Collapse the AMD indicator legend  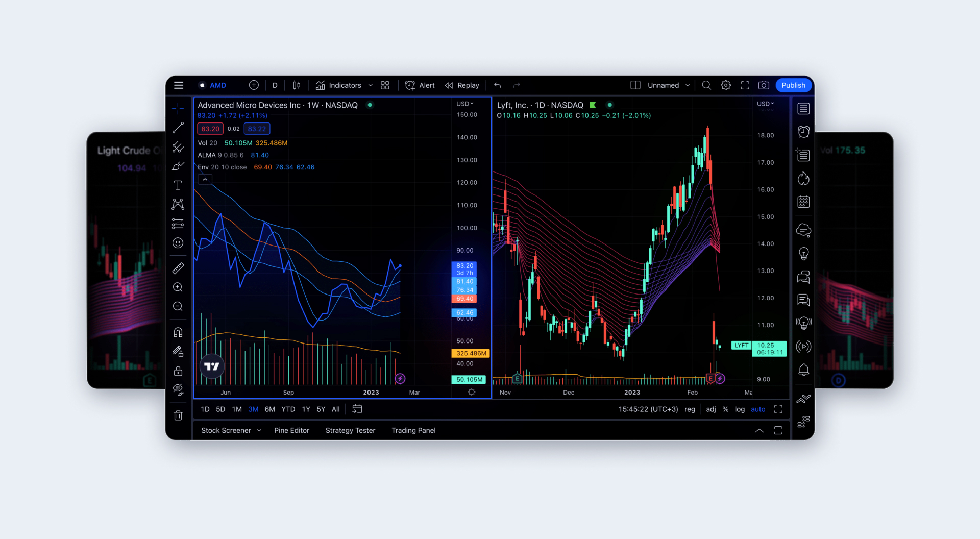[205, 180]
